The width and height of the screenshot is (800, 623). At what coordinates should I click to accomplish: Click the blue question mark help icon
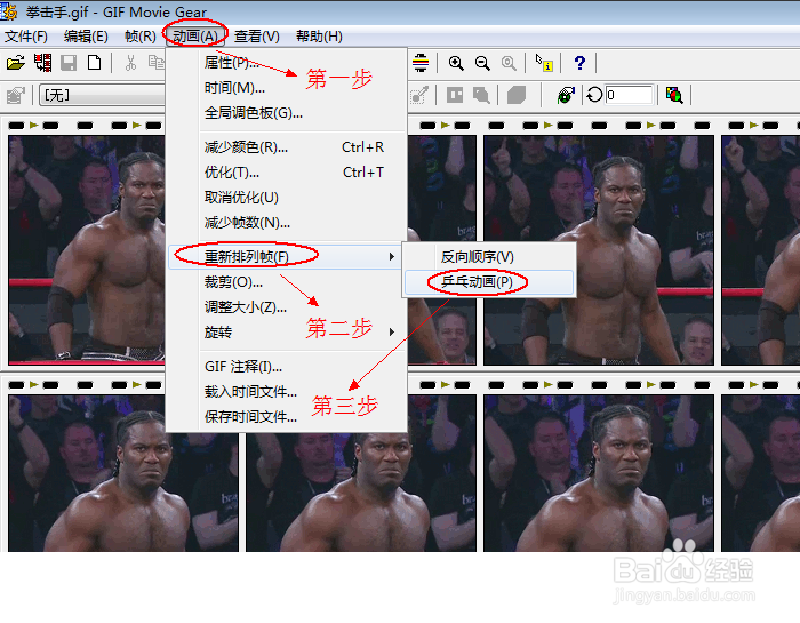coord(580,63)
